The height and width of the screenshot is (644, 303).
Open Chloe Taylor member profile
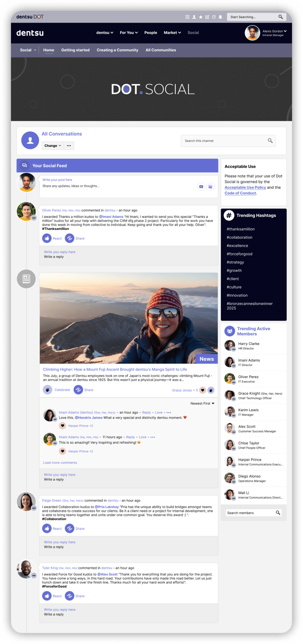[x=249, y=443]
